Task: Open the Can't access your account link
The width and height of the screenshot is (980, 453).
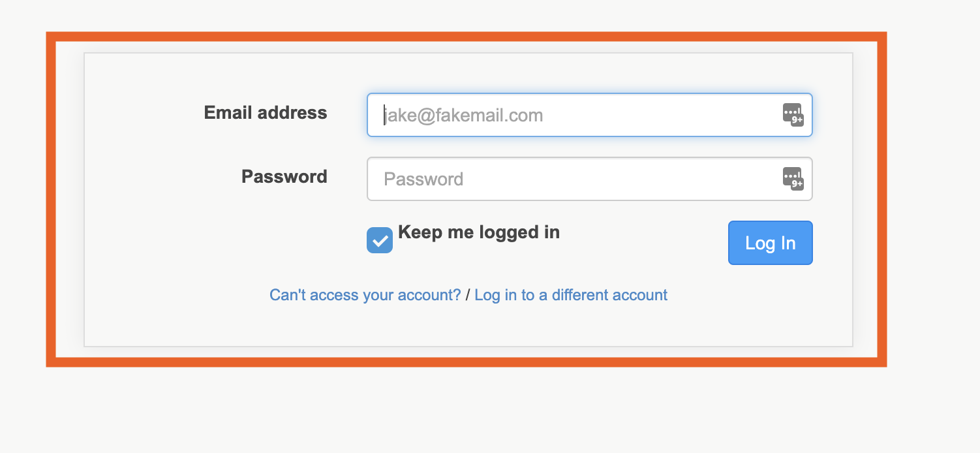Action: tap(365, 295)
